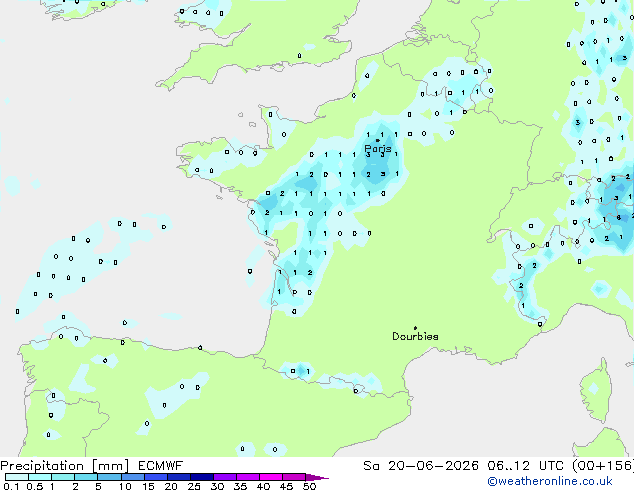Image resolution: width=634 pixels, height=490 pixels.
Task: Pick the legend swatch between 1 and 2
Action: (63, 477)
